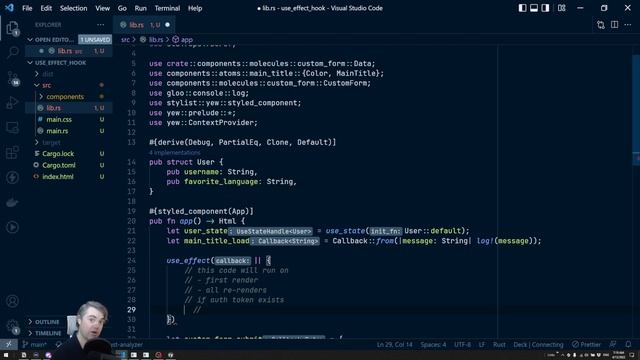Click the Prettier status bar item
The width and height of the screenshot is (640, 360).
(586, 344)
